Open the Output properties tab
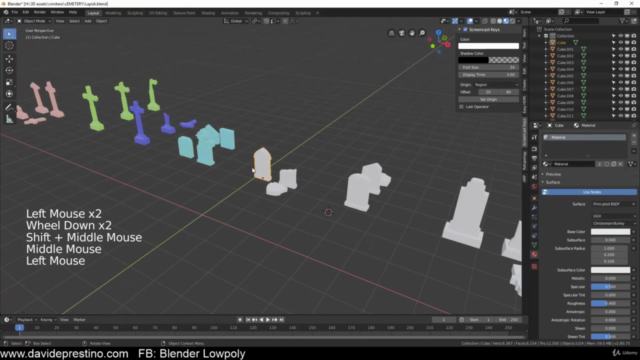The height and width of the screenshot is (360, 640). [x=534, y=158]
